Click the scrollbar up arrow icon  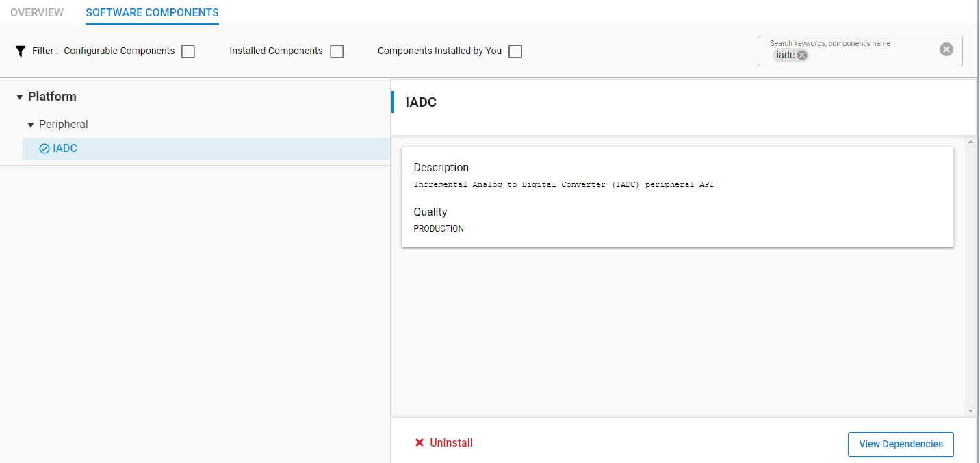tap(970, 142)
